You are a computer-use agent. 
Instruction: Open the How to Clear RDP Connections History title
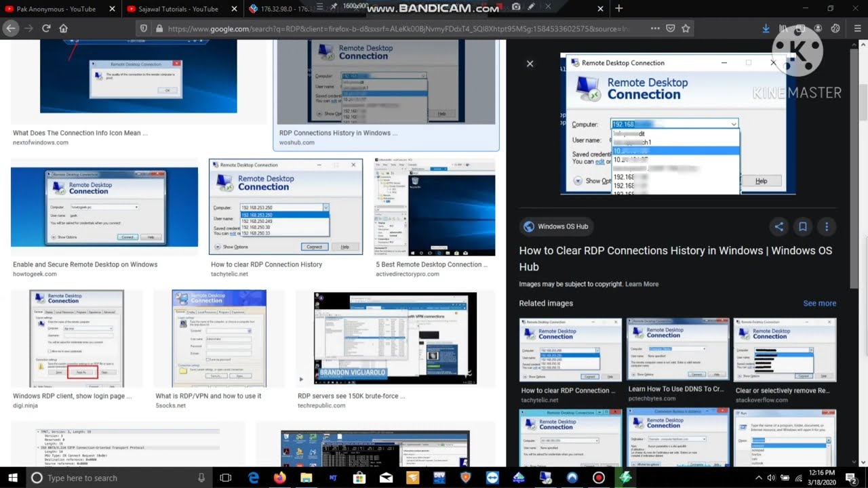(675, 258)
